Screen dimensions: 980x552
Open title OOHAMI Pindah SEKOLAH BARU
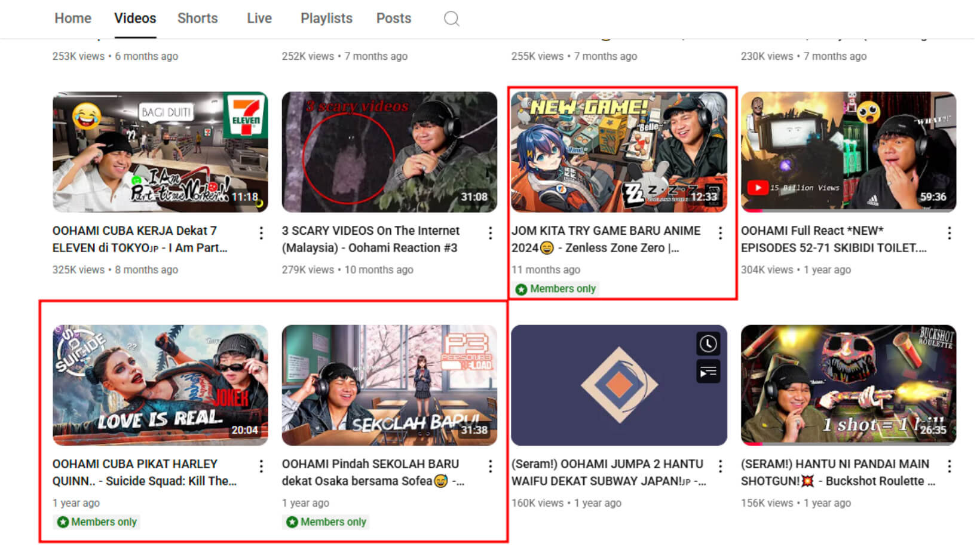click(373, 473)
